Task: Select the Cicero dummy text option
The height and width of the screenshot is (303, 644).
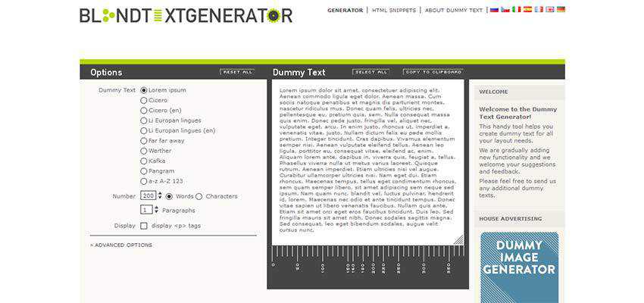Action: 144,100
